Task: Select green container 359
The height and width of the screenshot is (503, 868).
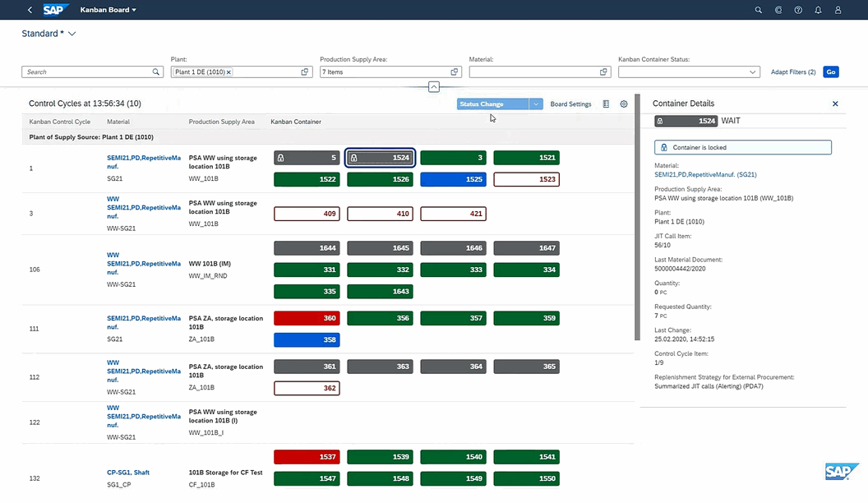Action: click(526, 318)
